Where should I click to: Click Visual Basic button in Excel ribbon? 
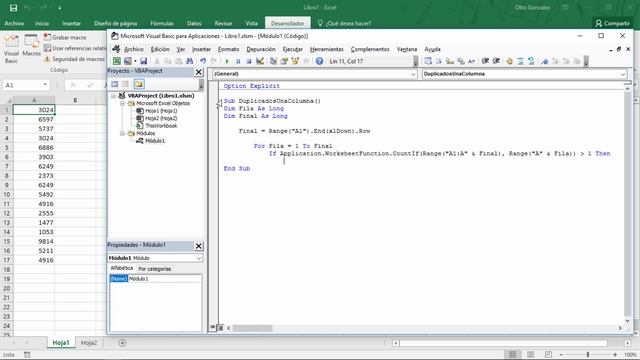click(11, 49)
